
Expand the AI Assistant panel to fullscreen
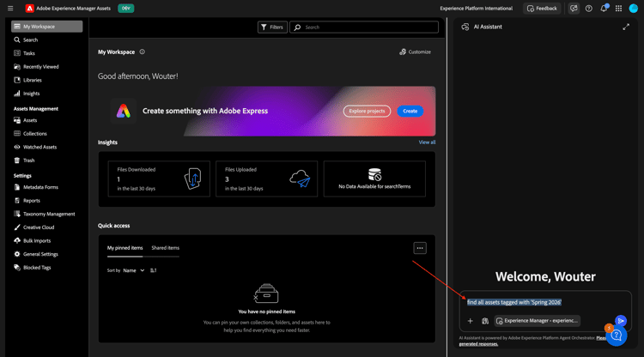[x=626, y=27]
